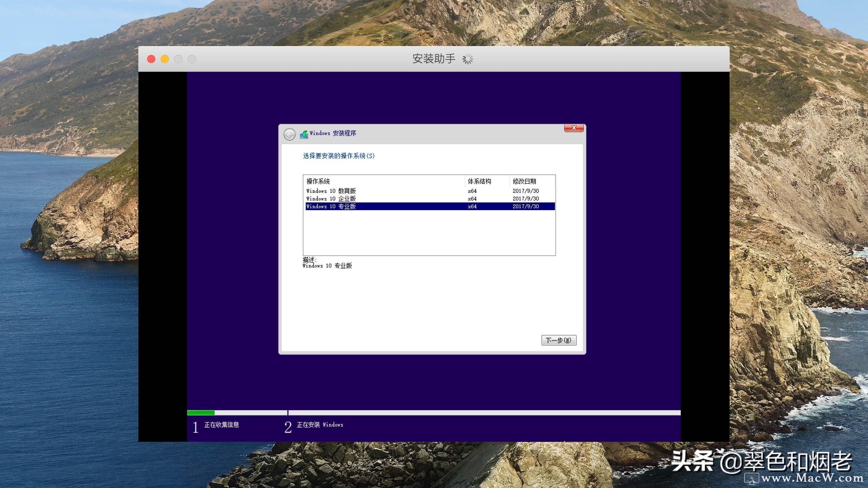Select Windows 10 教育版 from the list
Screen dimensions: 868x488
coord(331,191)
